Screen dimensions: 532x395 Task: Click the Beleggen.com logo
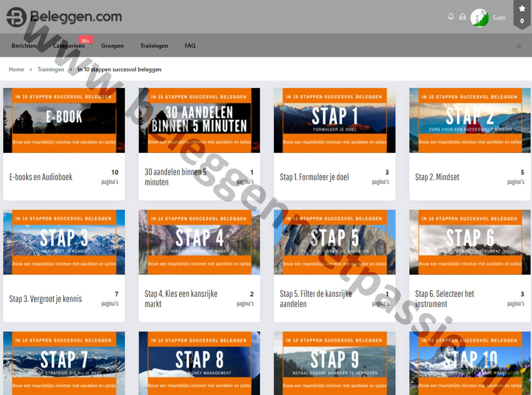coord(64,17)
